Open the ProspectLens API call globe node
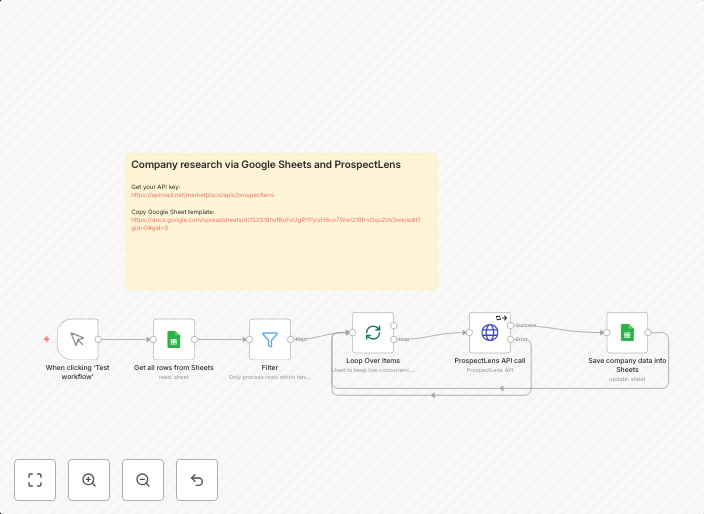The height and width of the screenshot is (514, 704). (490, 333)
